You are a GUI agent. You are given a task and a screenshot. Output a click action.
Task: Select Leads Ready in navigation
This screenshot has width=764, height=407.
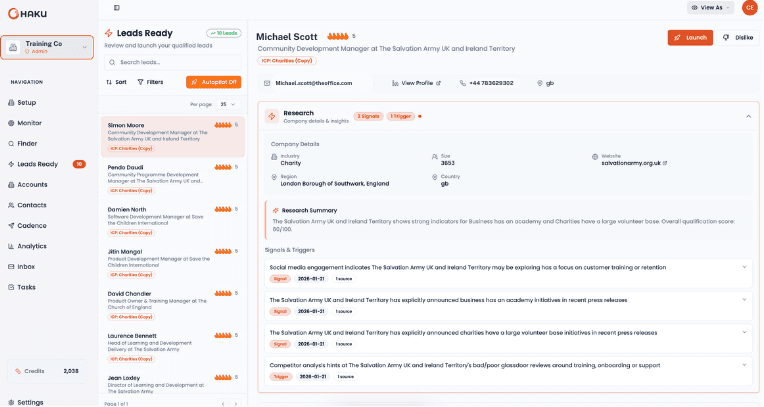point(38,164)
